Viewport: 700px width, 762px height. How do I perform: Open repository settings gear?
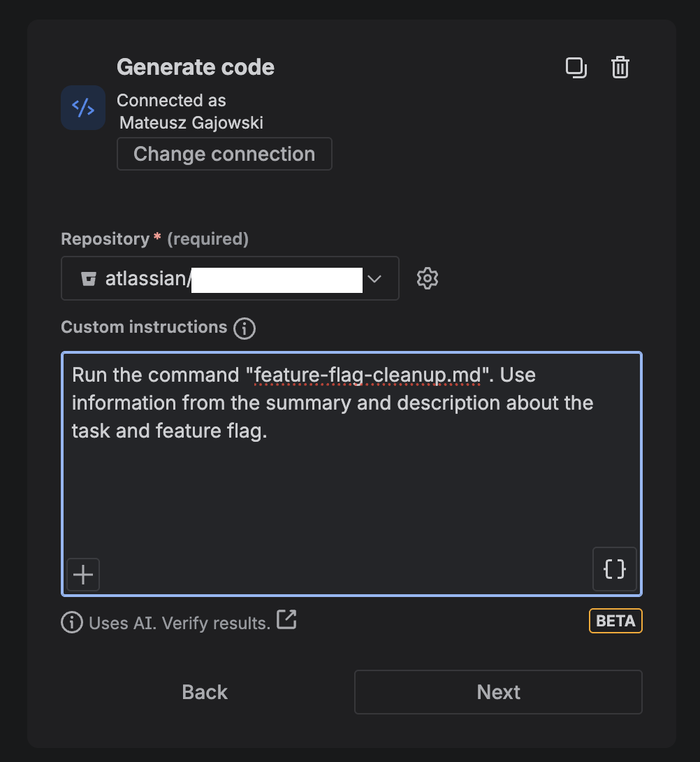pyautogui.click(x=428, y=278)
